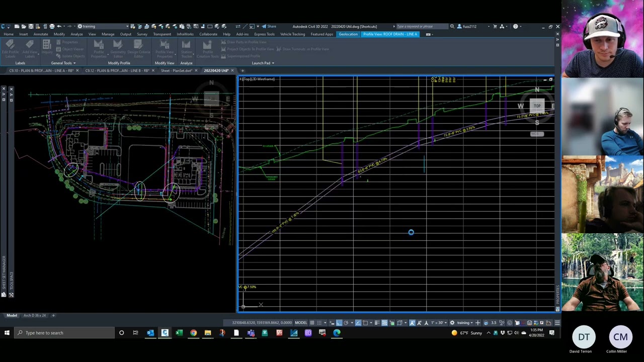
Task: Click Draw Parts in Profile View
Action: (x=243, y=42)
